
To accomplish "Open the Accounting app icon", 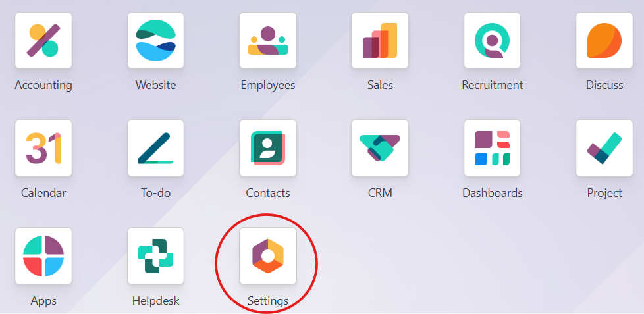I will [x=43, y=41].
